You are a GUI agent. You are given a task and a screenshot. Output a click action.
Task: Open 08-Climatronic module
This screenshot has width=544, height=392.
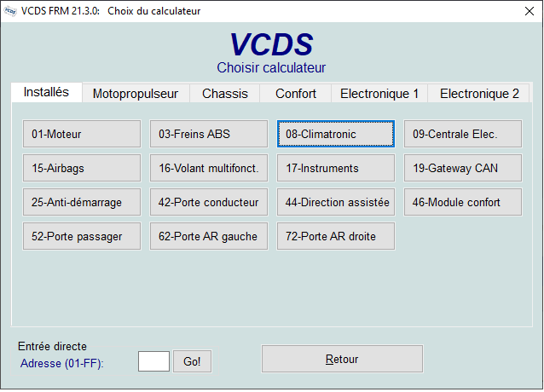[x=336, y=134]
